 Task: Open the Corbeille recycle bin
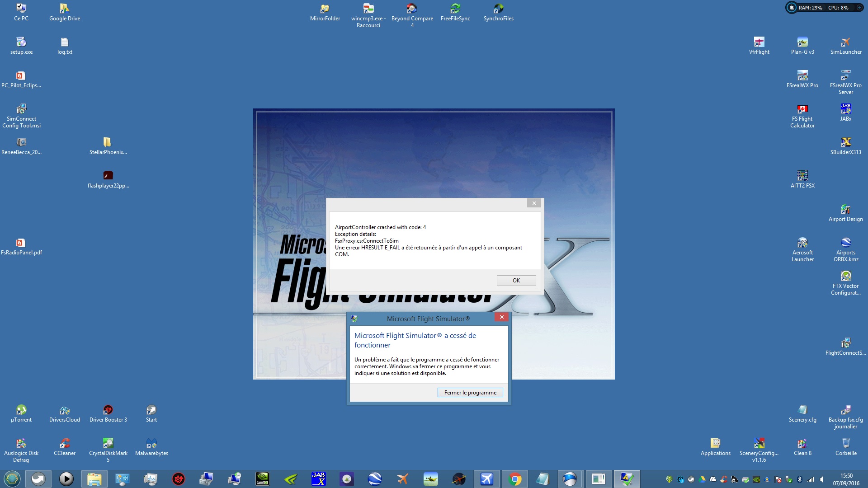pyautogui.click(x=846, y=447)
